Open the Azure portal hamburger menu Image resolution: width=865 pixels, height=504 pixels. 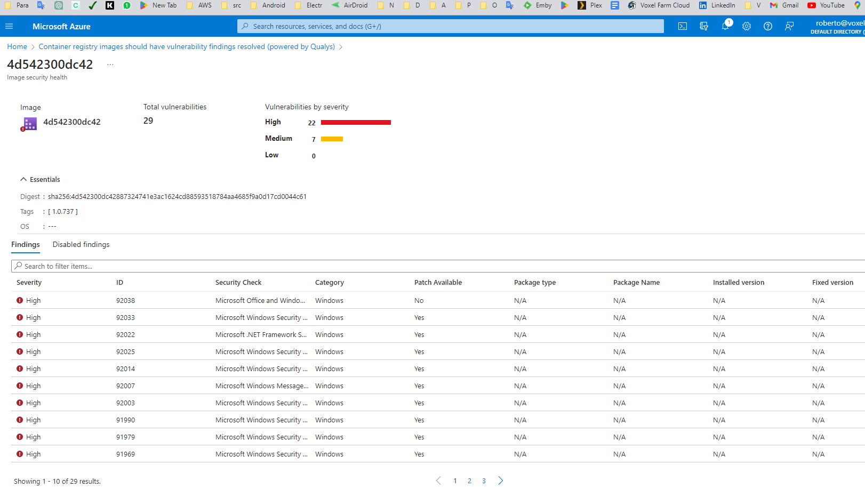coord(9,26)
